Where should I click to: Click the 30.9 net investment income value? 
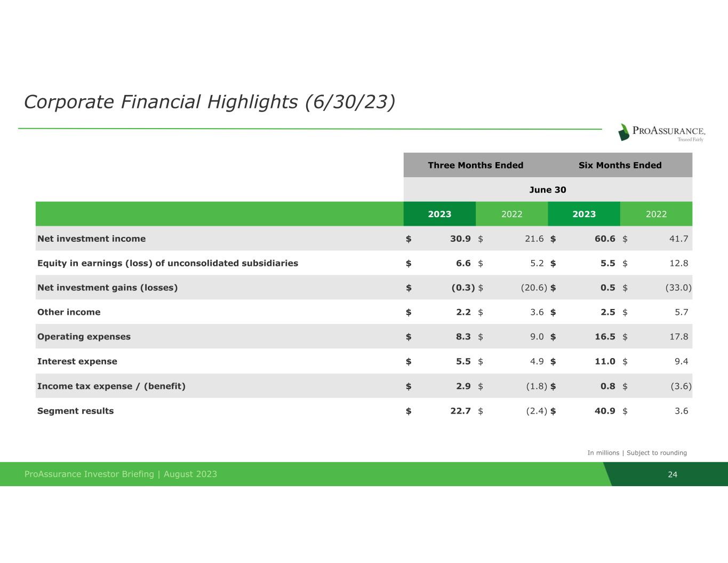(x=460, y=239)
